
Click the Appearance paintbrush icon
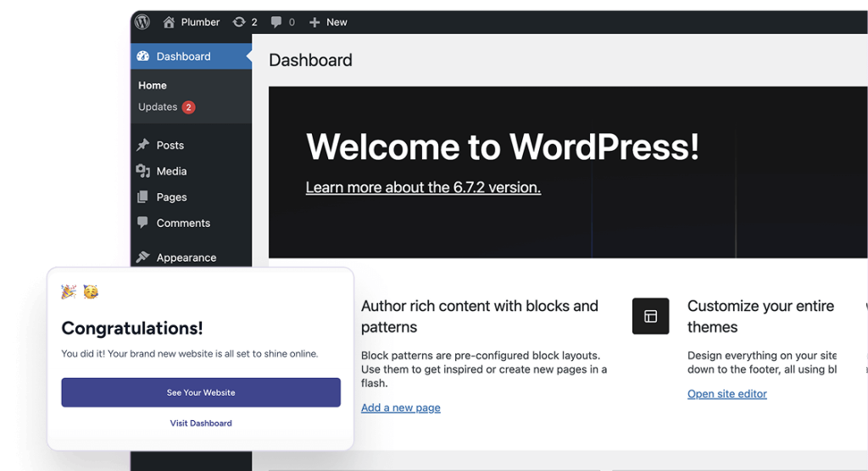[x=143, y=258]
